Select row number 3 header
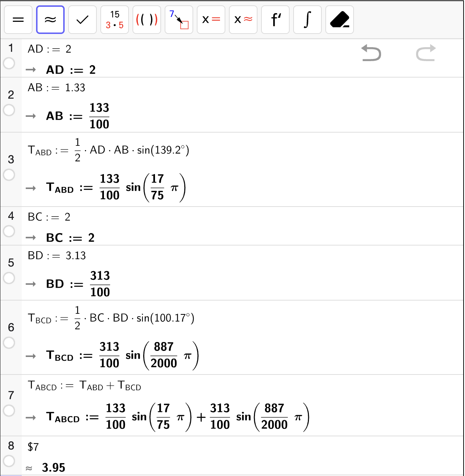Screen dimensions: 465x476 [11, 159]
